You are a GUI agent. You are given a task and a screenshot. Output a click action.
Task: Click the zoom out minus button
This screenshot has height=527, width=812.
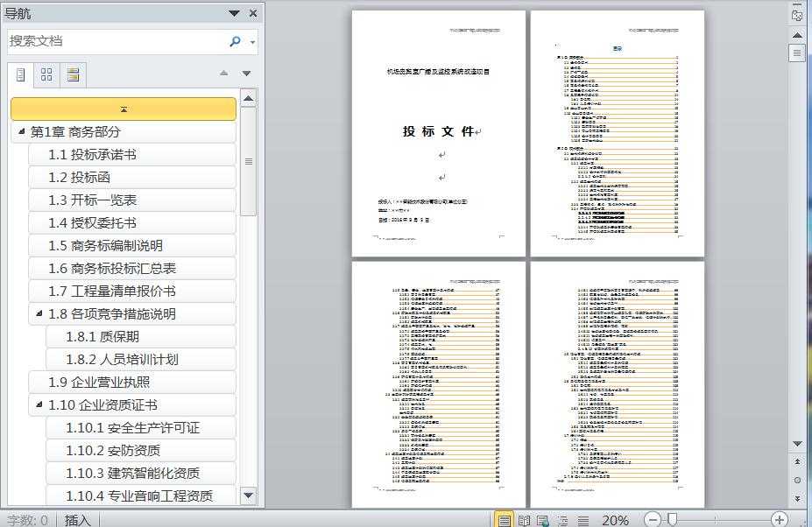point(653,520)
